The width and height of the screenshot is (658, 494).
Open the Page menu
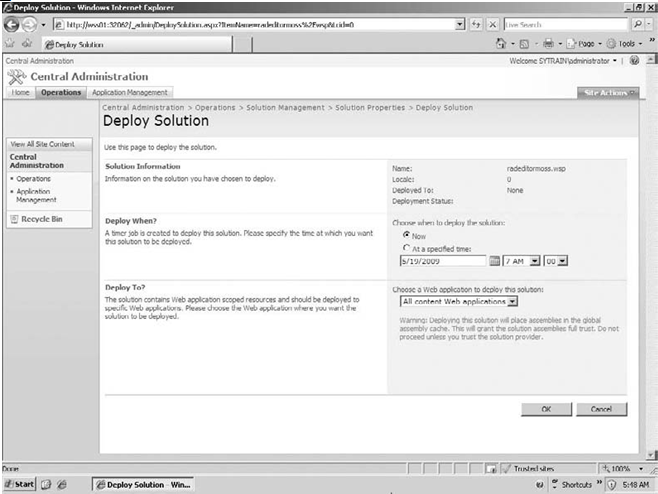click(582, 44)
